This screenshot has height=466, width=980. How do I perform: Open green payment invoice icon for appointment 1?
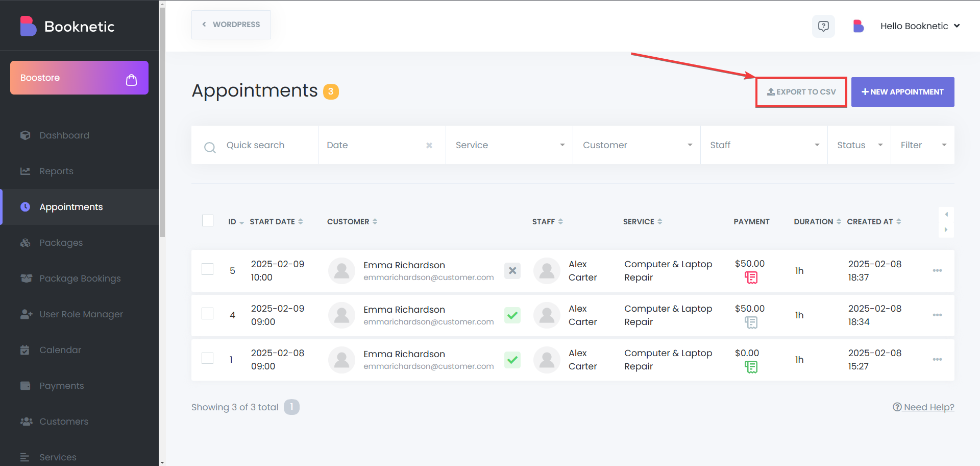point(751,367)
